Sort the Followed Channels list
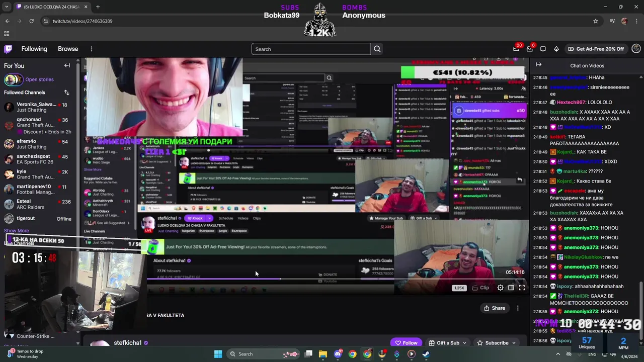The height and width of the screenshot is (362, 644). (66, 93)
